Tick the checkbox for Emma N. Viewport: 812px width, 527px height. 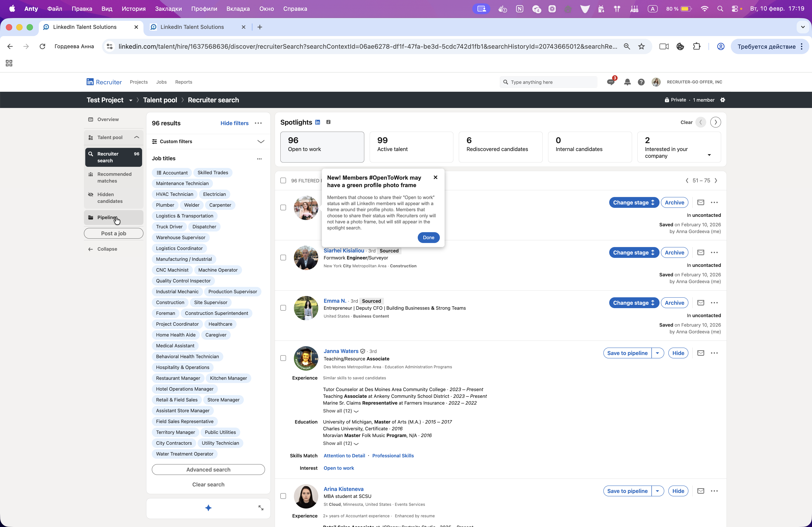click(283, 308)
